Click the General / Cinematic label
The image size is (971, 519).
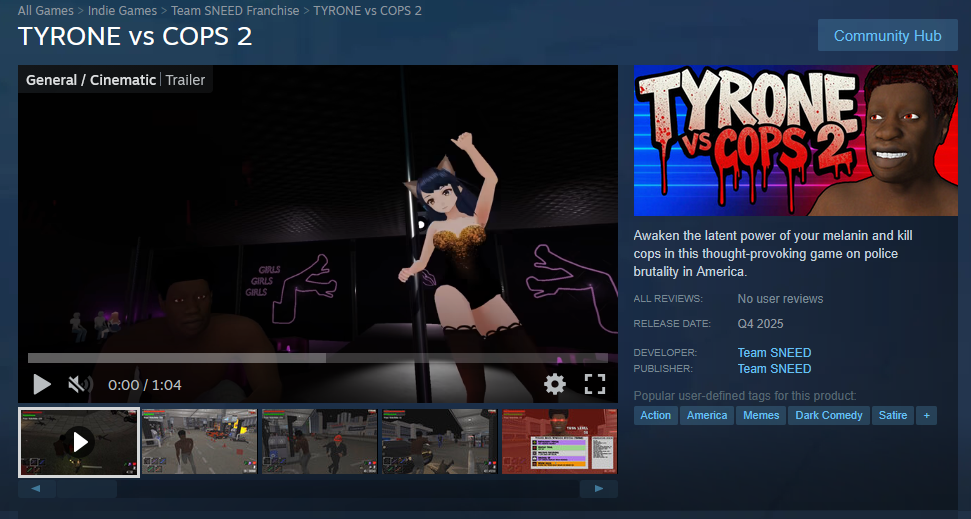point(91,80)
